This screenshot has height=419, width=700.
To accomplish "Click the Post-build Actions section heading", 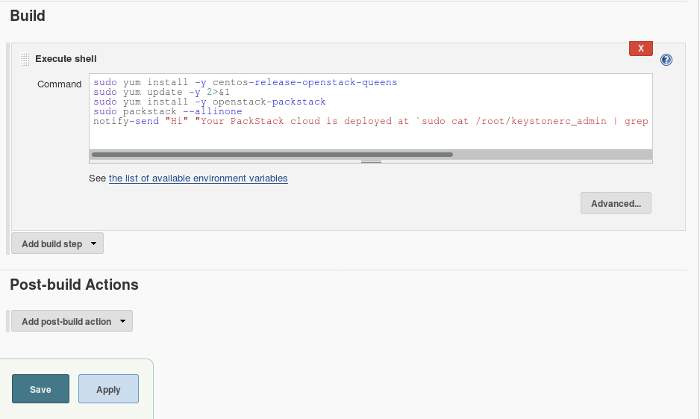I will point(74,285).
